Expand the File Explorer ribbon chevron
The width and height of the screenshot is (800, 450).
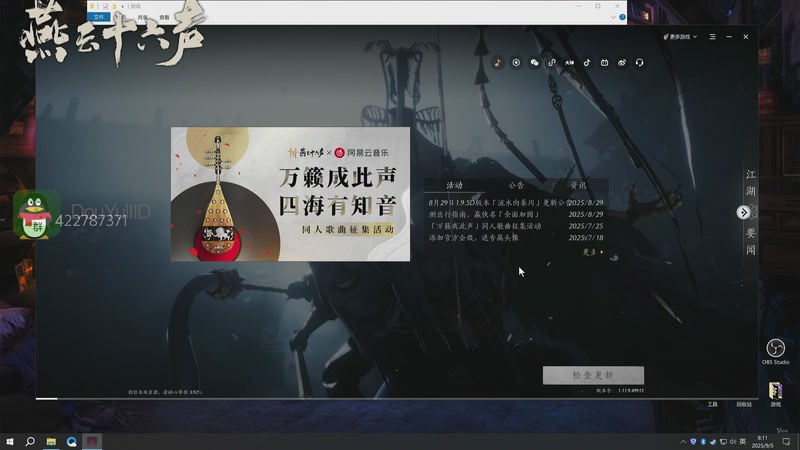613,17
